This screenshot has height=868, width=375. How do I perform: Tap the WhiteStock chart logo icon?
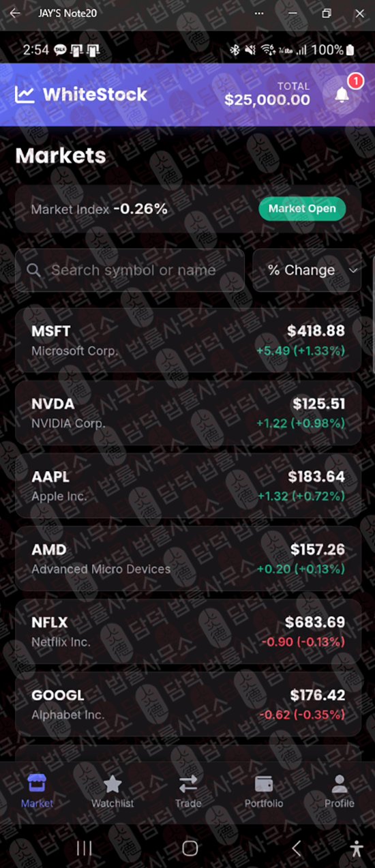(25, 95)
